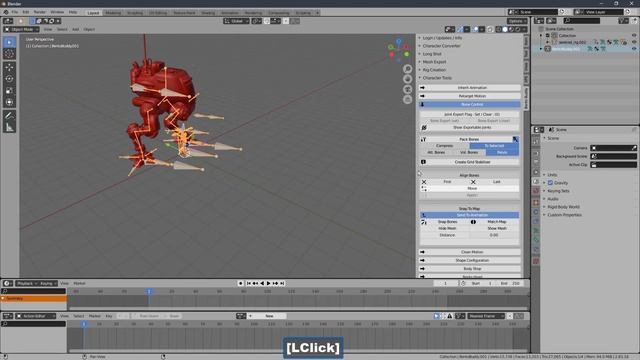Viewport: 640px width, 360px height.
Task: Expand the Rigid Body World section
Action: (563, 207)
